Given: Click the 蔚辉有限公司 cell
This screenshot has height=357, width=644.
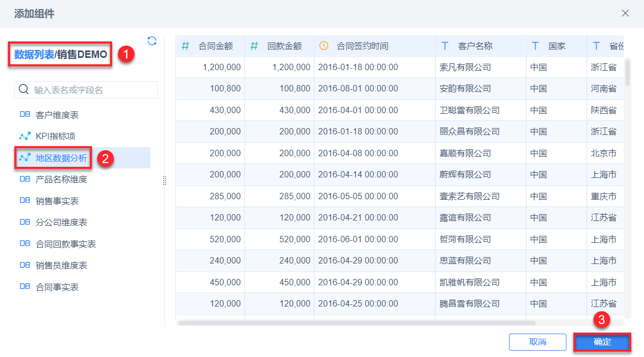Looking at the screenshot, I should (x=481, y=175).
